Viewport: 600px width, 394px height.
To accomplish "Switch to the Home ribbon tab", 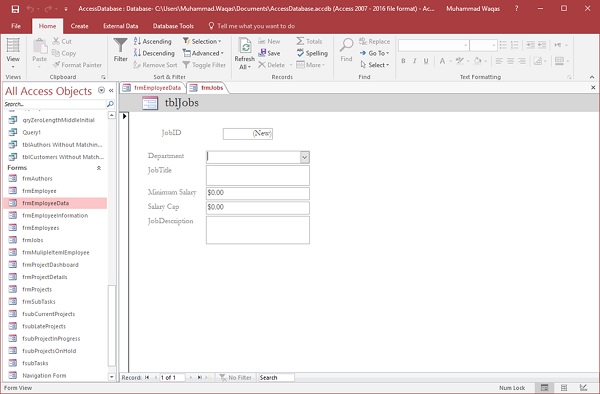I will click(x=47, y=26).
